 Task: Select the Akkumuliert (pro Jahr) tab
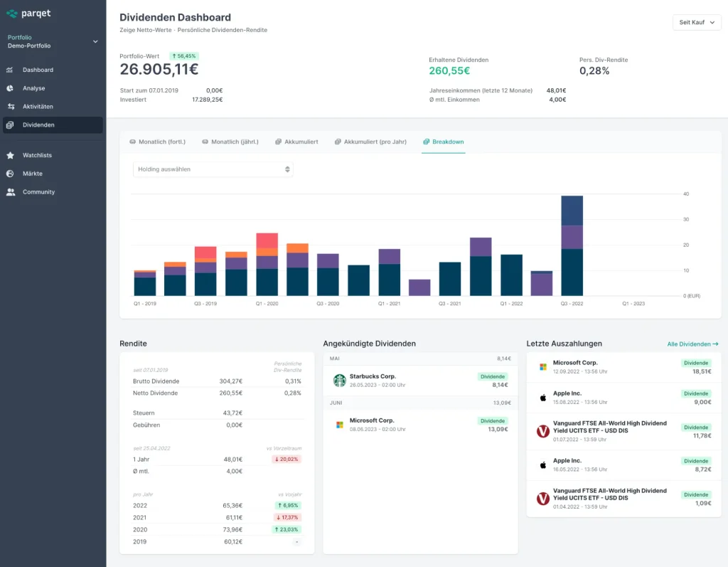(370, 142)
